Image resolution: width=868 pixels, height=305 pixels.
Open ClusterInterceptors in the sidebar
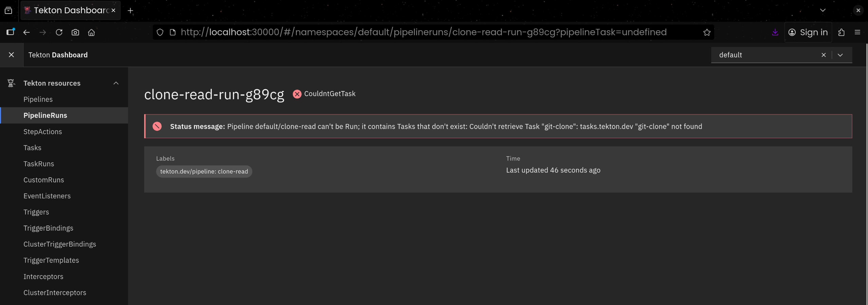[55, 292]
